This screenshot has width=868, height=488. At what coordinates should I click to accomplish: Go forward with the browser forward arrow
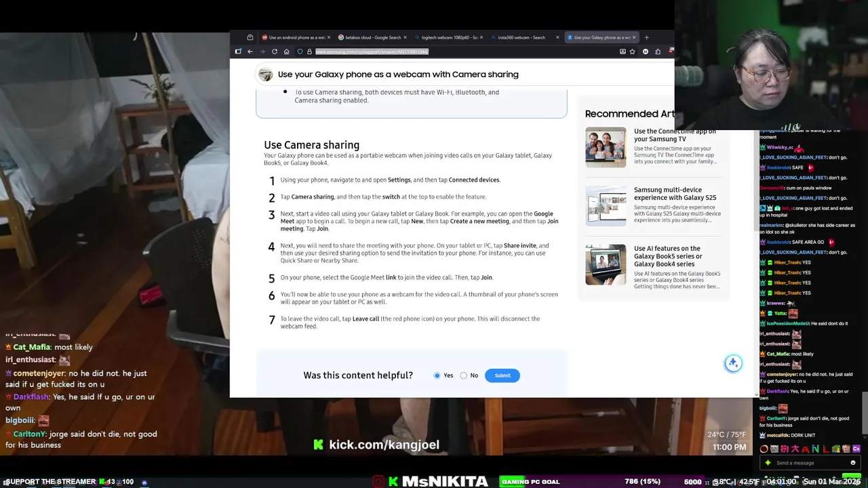tap(262, 52)
